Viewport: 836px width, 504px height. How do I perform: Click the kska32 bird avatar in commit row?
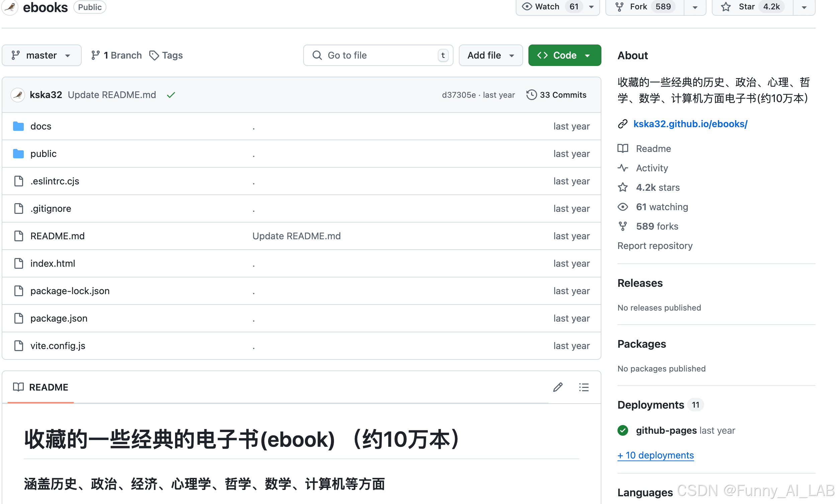(x=18, y=95)
